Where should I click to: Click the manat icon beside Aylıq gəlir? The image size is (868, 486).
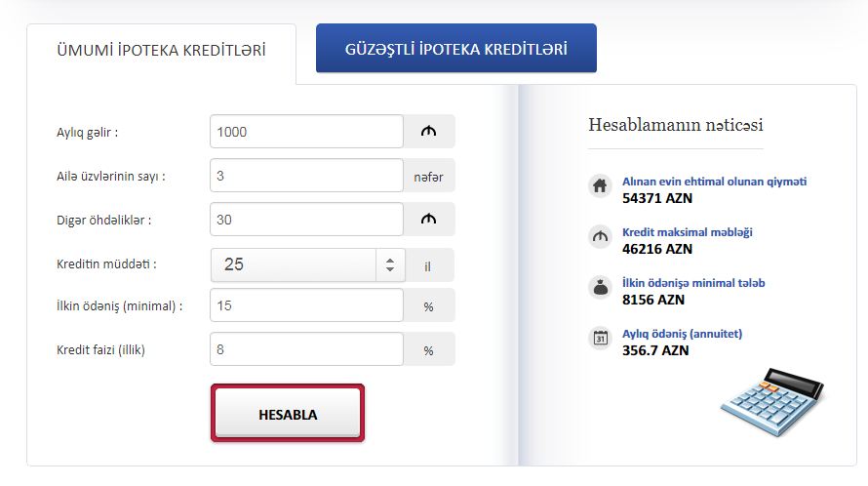point(428,132)
